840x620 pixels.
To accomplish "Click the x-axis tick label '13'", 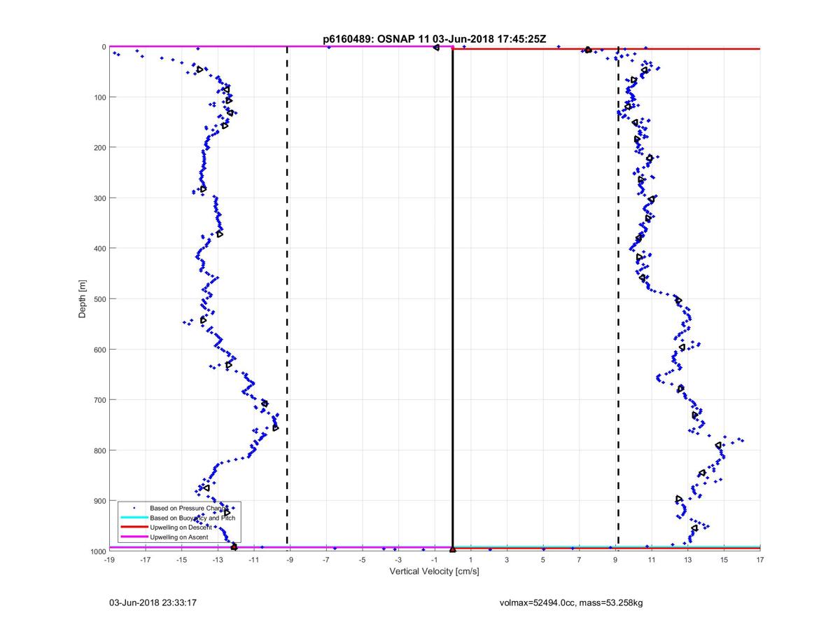I will [688, 560].
